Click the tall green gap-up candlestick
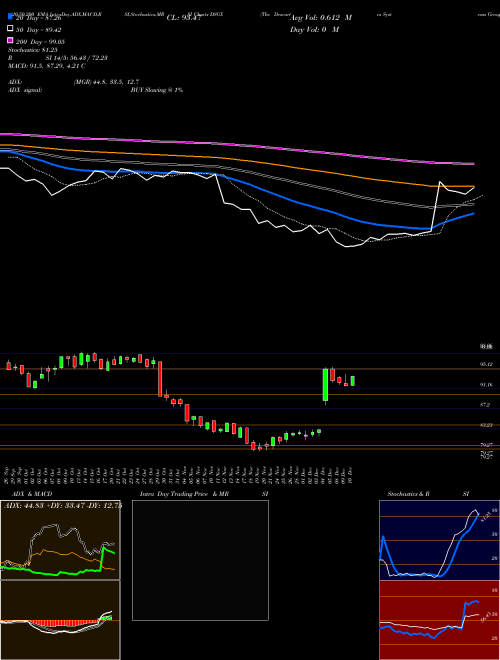 (x=325, y=385)
